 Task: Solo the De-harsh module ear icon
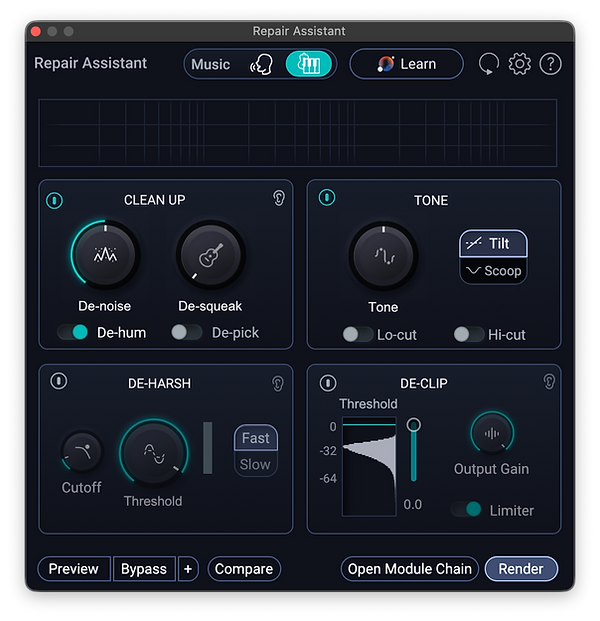coord(278,383)
